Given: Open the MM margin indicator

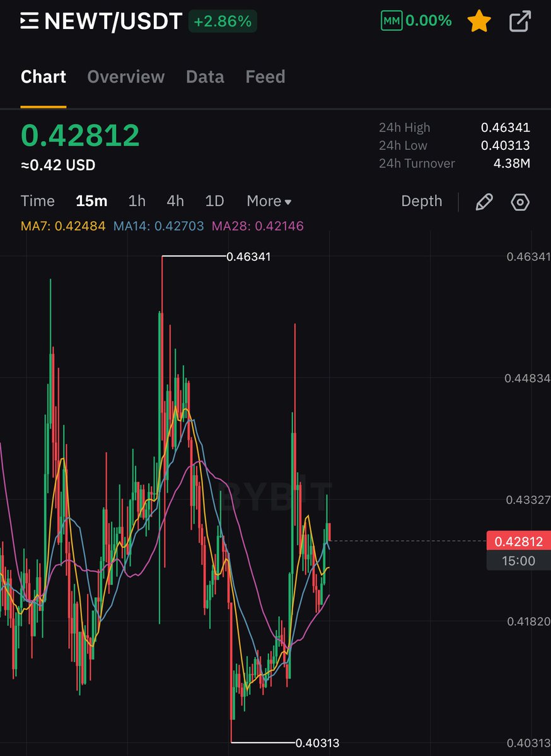Looking at the screenshot, I should click(x=391, y=21).
